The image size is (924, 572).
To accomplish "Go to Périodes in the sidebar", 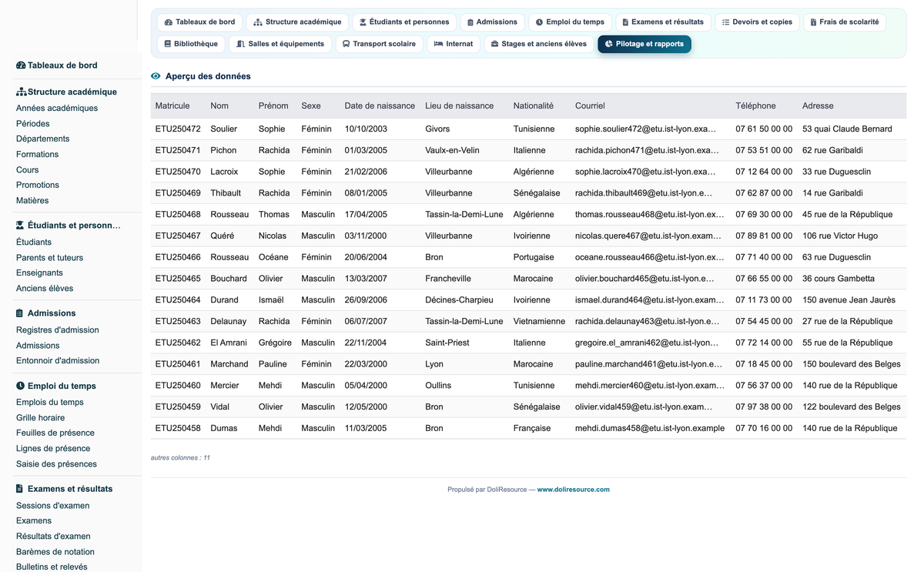I will click(33, 124).
